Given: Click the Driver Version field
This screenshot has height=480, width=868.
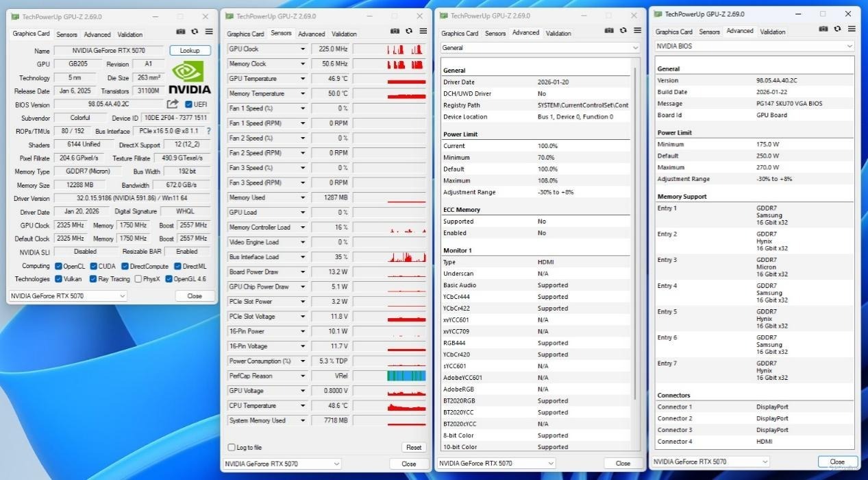Looking at the screenshot, I should tap(131, 198).
